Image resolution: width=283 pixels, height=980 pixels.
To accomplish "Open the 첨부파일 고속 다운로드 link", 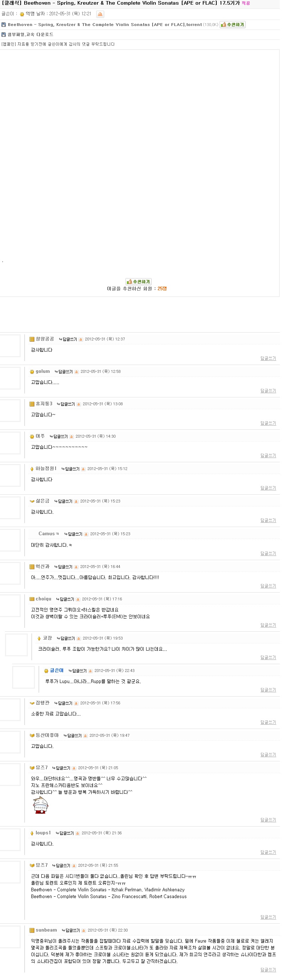I will (30, 35).
